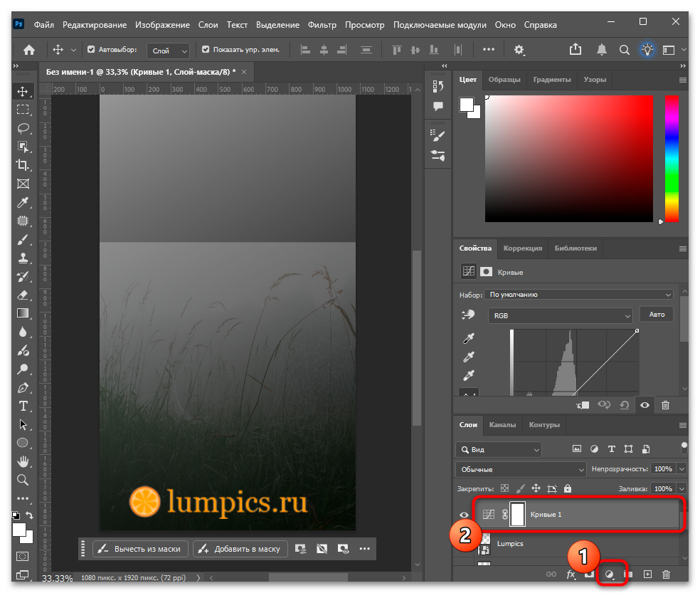Toggle the pixel layer filter icon
Viewport: 700px width, 593px height.
click(577, 449)
